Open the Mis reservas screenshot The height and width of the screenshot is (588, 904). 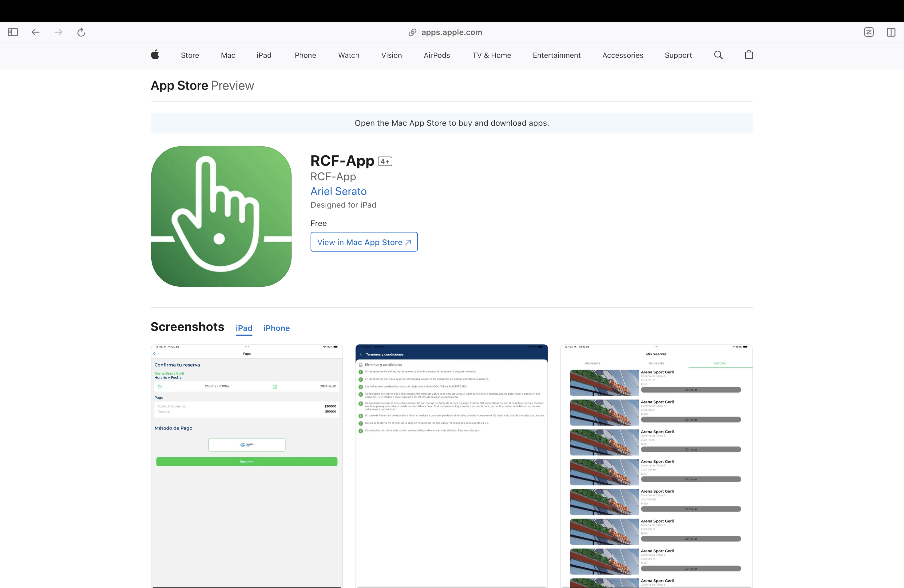[656, 465]
